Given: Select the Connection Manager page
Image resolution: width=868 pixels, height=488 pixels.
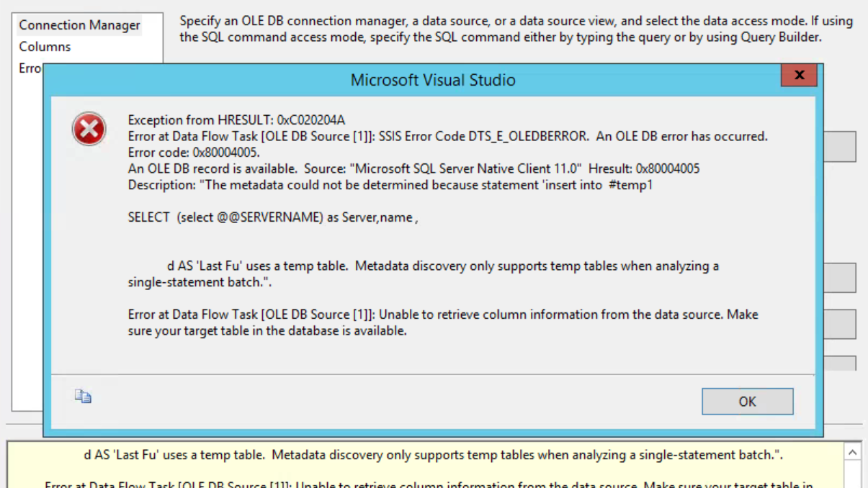Looking at the screenshot, I should click(x=79, y=25).
